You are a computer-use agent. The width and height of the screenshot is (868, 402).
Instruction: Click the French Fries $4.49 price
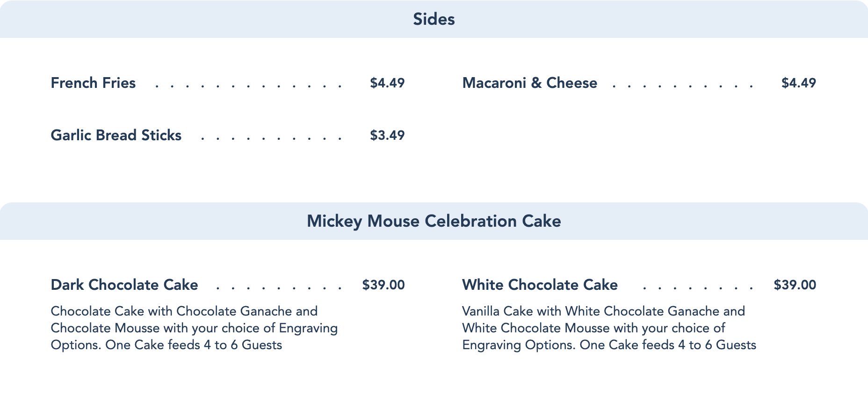387,83
